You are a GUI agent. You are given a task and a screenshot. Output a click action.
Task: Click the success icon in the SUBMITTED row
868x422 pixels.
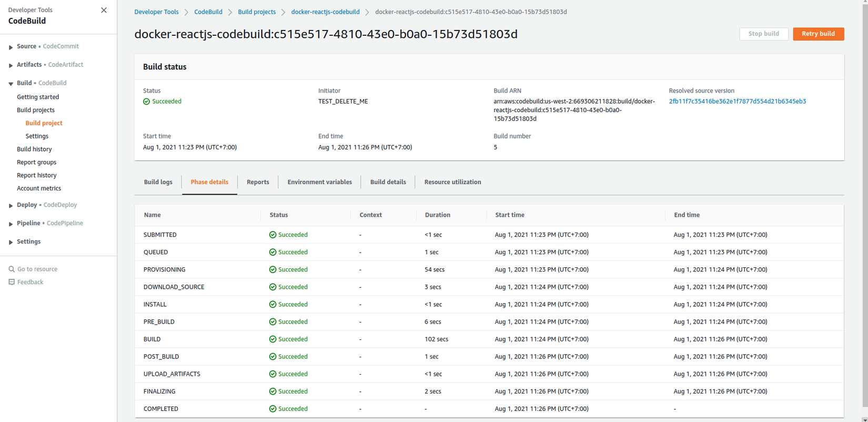tap(272, 235)
